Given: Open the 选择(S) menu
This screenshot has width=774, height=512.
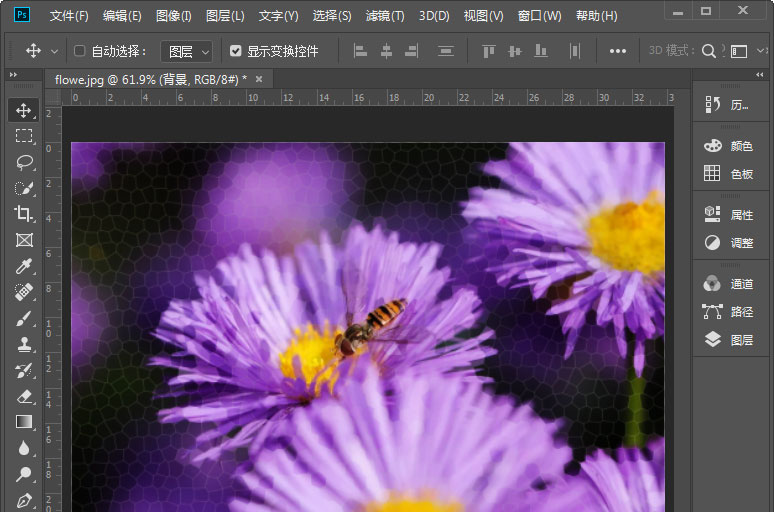Looking at the screenshot, I should coord(332,16).
